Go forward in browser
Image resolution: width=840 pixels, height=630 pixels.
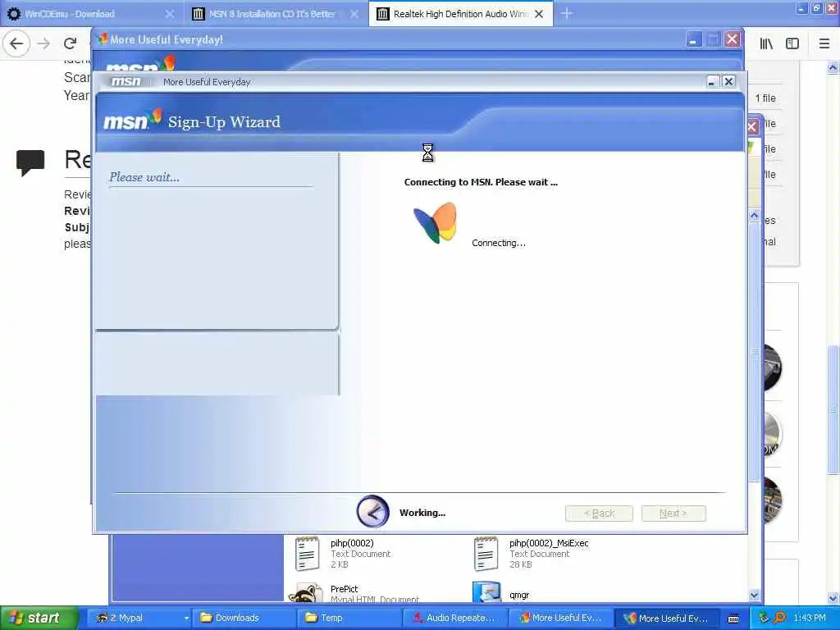[44, 43]
